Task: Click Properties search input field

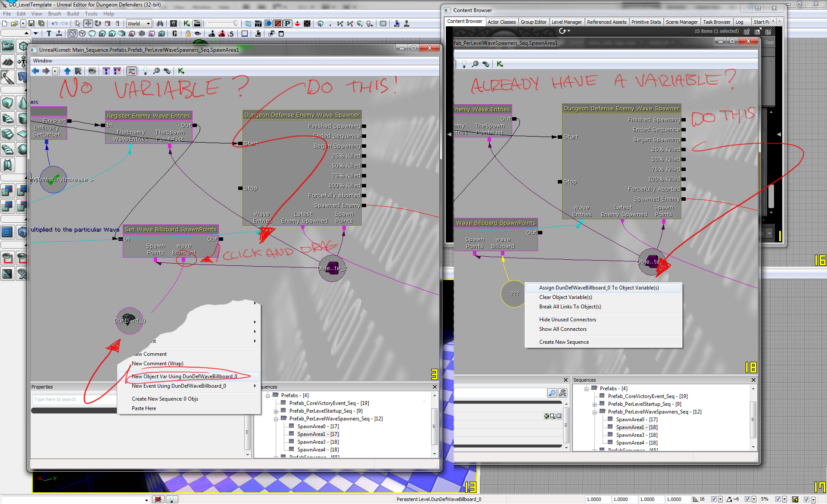Action: (x=74, y=399)
